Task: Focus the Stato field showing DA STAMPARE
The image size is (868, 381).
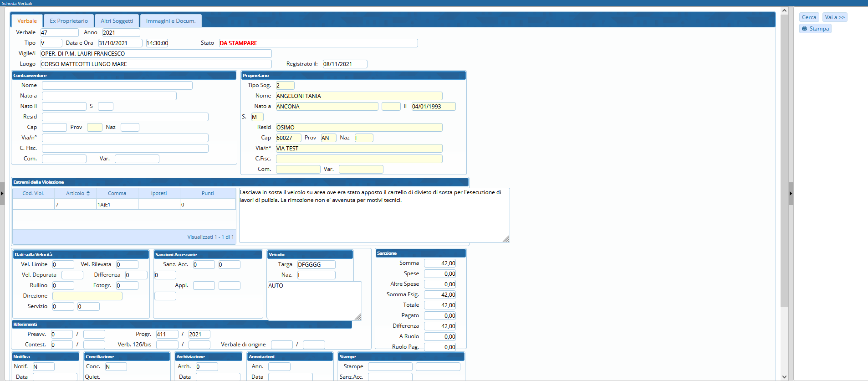Action: [x=318, y=43]
